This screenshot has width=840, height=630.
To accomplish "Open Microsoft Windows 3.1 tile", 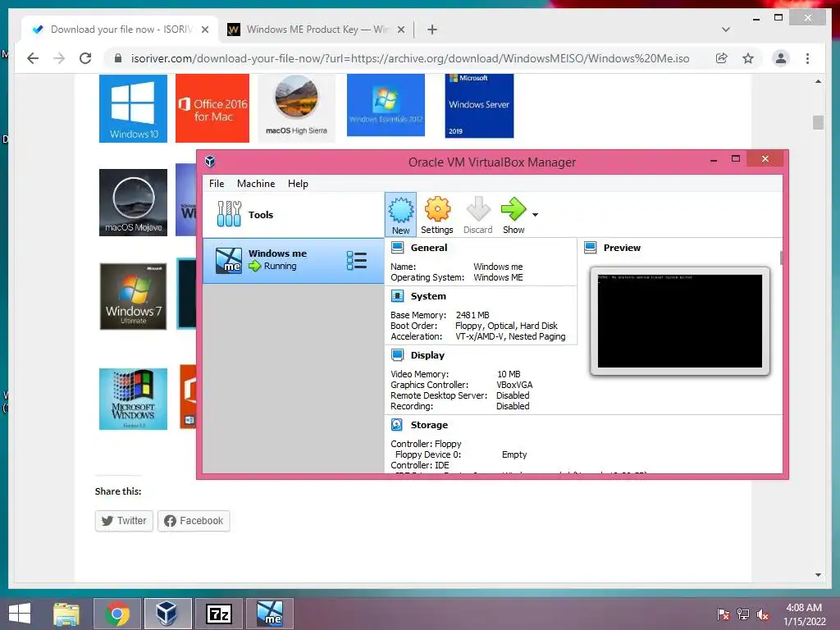I will (x=133, y=399).
